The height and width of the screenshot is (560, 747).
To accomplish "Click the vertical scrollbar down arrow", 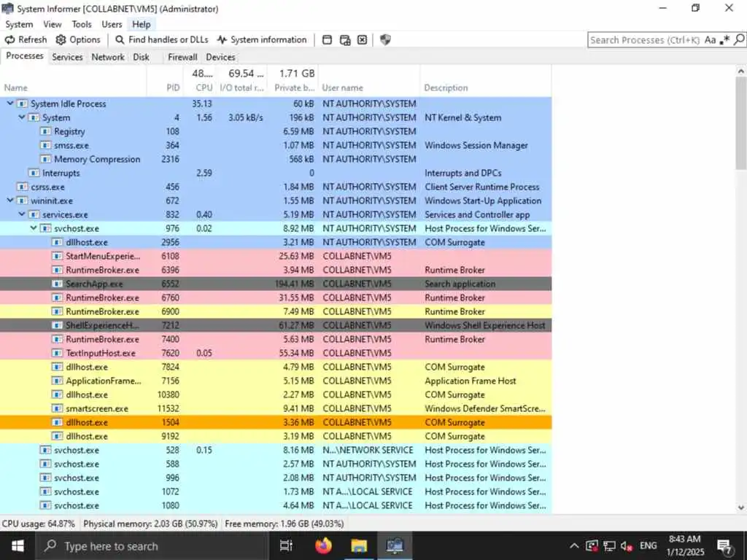I will coord(740,507).
